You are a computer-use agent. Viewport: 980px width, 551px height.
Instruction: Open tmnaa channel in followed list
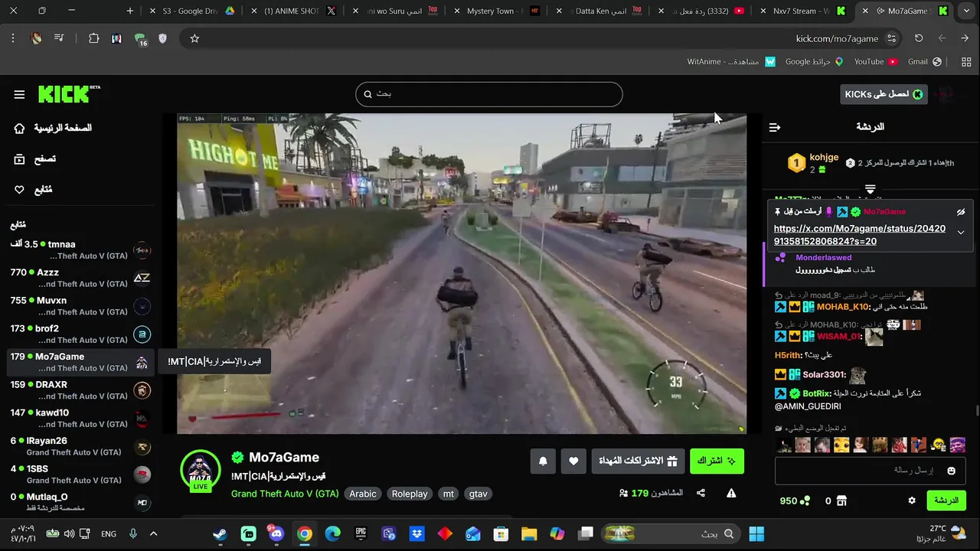[x=80, y=249]
